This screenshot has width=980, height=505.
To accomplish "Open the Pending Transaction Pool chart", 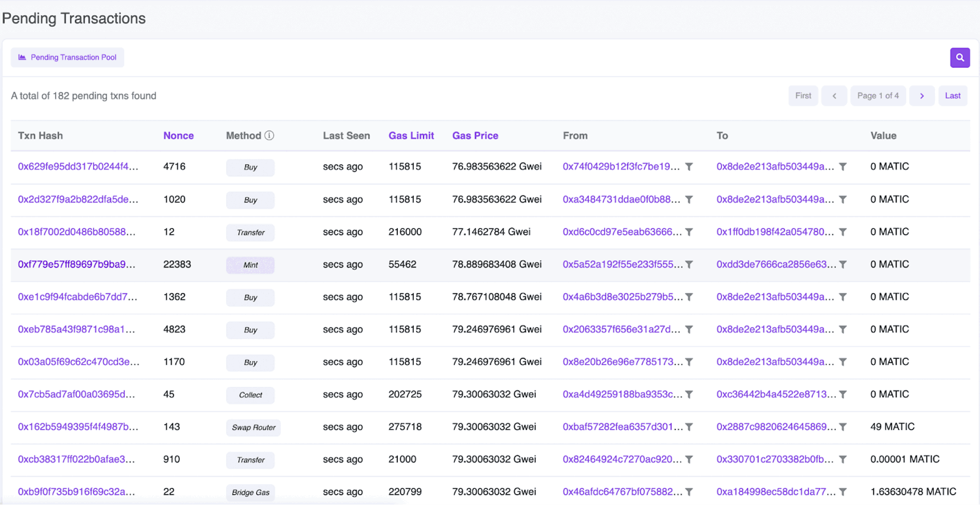I will click(x=68, y=57).
